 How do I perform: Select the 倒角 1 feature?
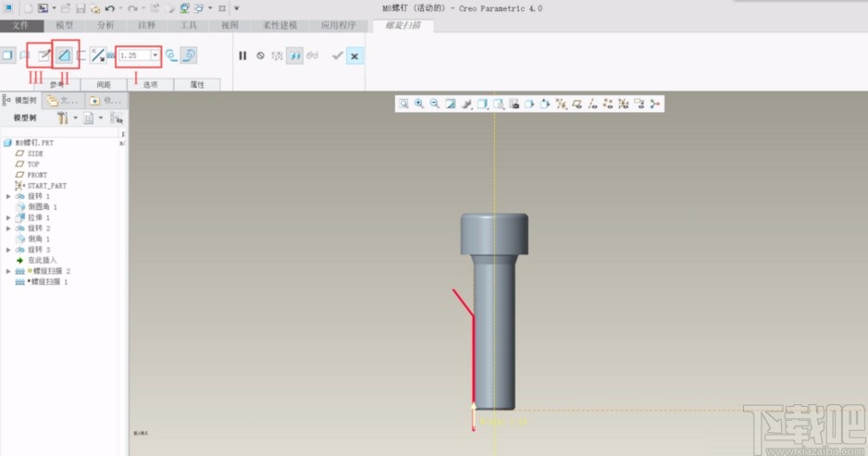pos(39,239)
